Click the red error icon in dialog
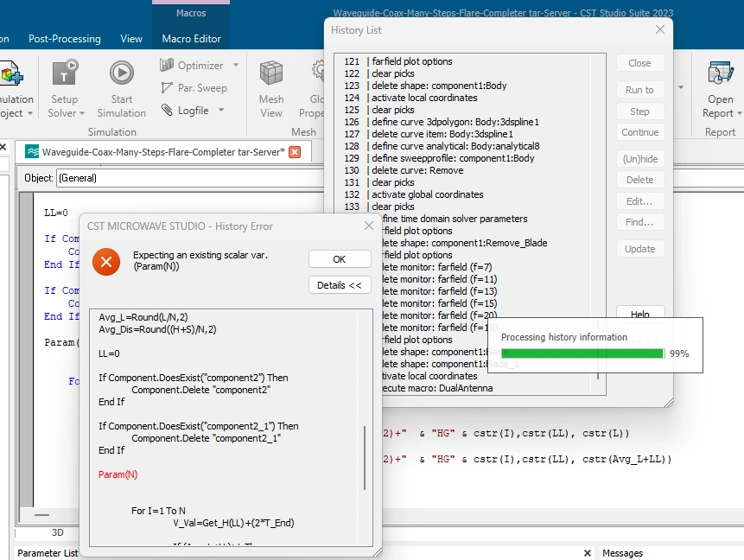The height and width of the screenshot is (560, 744). click(x=106, y=262)
